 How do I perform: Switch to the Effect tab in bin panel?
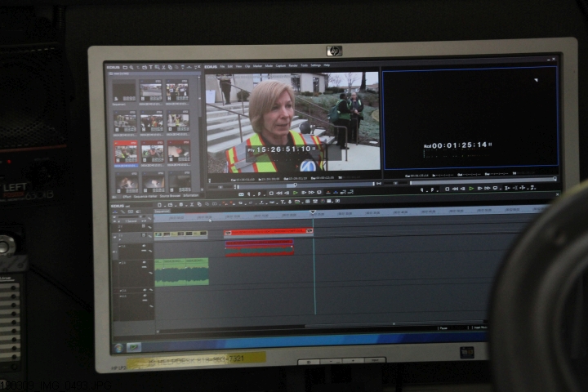tap(127, 196)
